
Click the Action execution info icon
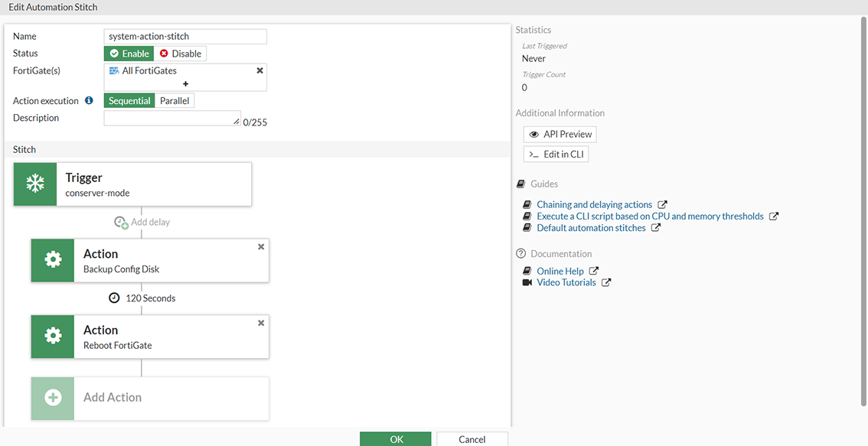[89, 101]
